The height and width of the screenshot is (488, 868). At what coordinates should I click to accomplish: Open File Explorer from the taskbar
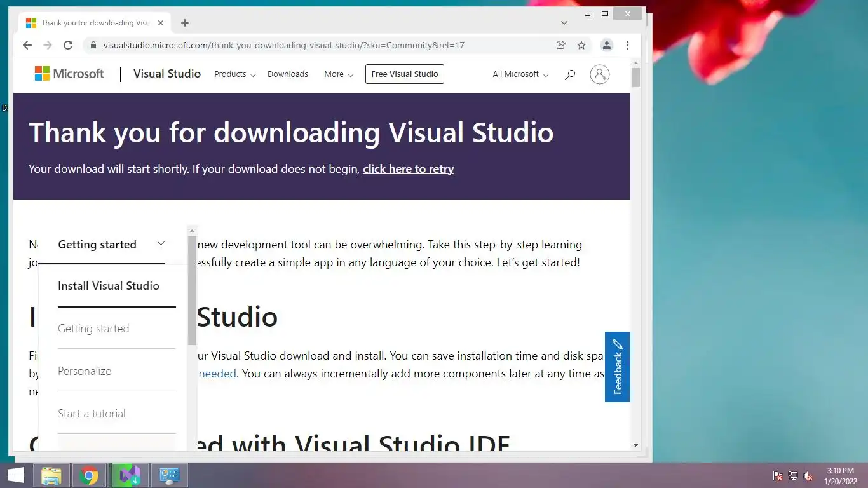point(51,475)
